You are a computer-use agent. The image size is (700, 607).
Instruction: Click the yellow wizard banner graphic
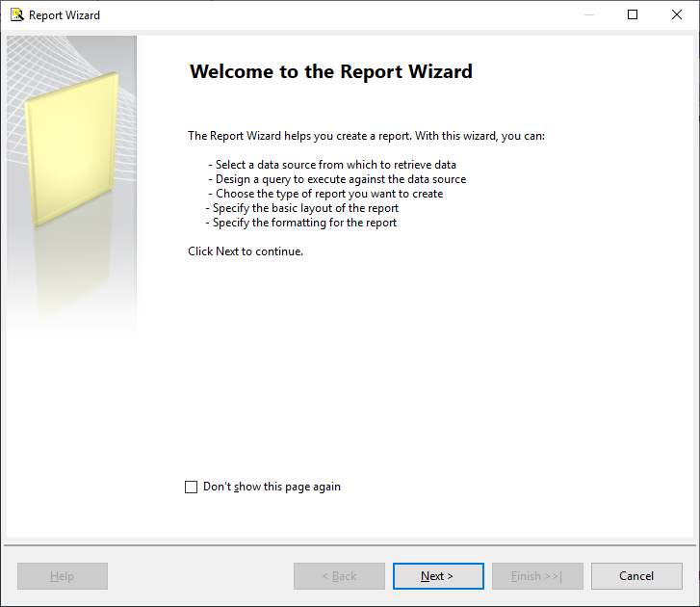(71, 183)
